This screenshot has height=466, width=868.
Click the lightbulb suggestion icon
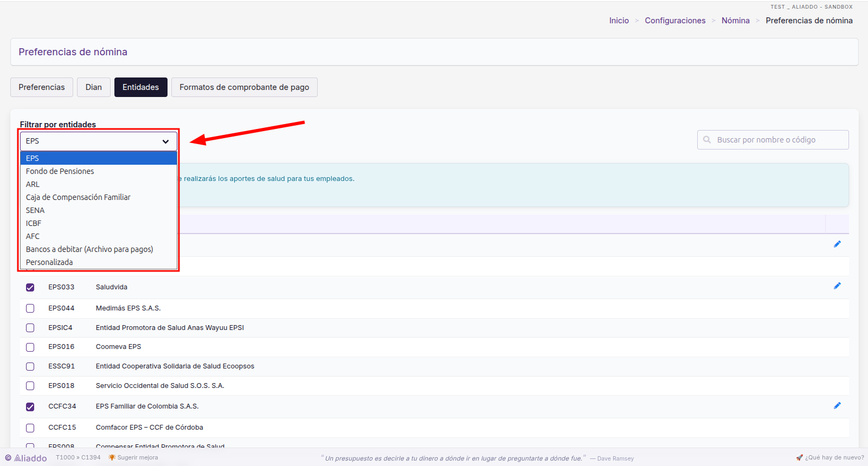coord(112,457)
